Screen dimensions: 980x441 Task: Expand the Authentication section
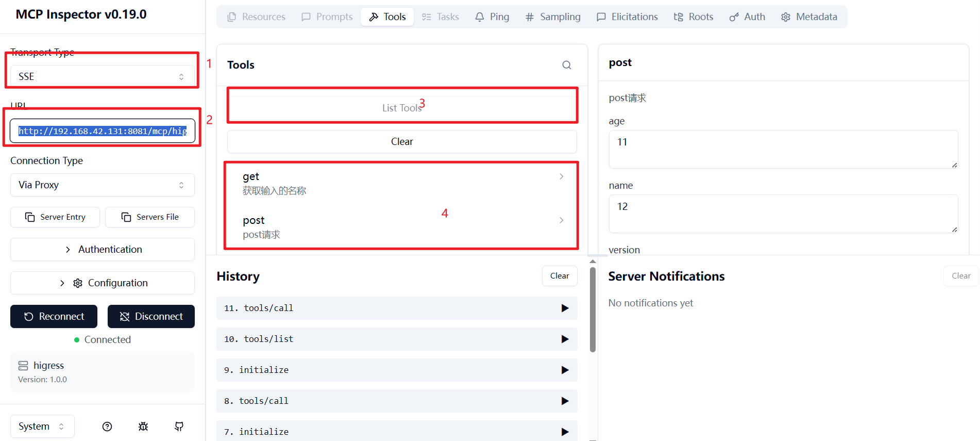point(102,249)
